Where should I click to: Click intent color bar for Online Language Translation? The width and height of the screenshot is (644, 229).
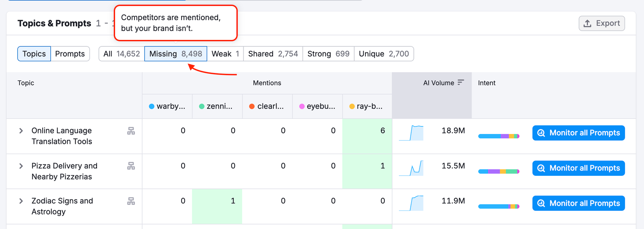click(x=499, y=136)
